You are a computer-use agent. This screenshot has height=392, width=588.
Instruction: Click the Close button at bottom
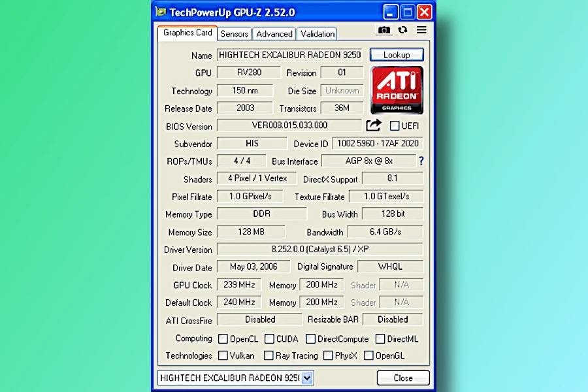[403, 378]
